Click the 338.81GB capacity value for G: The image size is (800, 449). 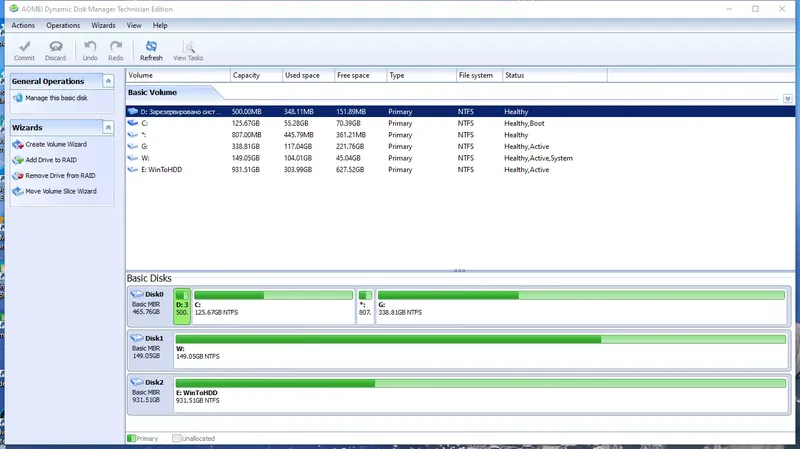[246, 146]
